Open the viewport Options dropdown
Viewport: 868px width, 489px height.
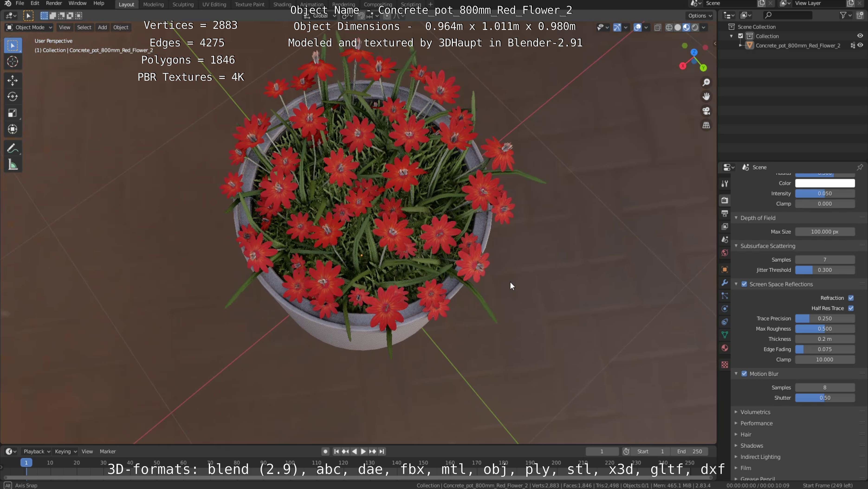pyautogui.click(x=700, y=16)
